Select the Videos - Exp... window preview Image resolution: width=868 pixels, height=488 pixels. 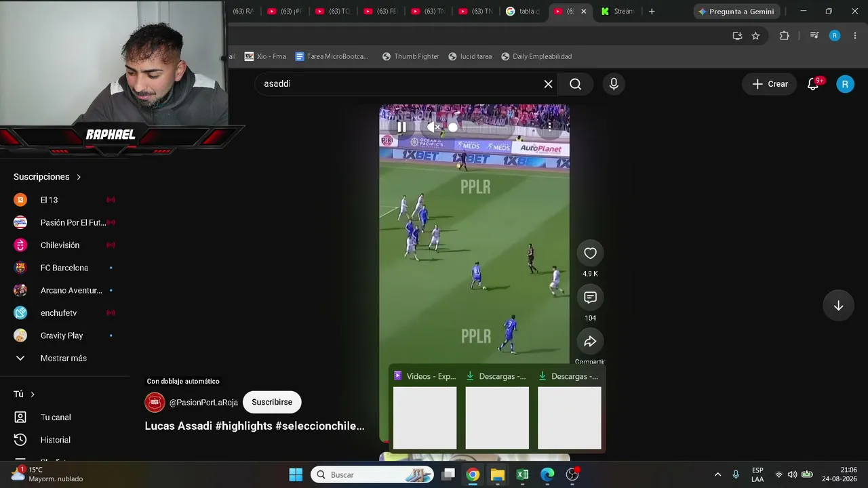click(425, 409)
